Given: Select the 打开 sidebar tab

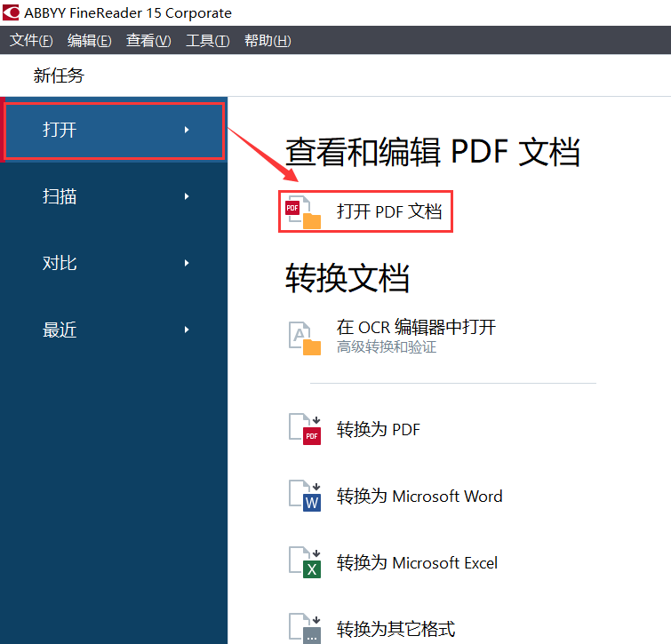Looking at the screenshot, I should [115, 130].
